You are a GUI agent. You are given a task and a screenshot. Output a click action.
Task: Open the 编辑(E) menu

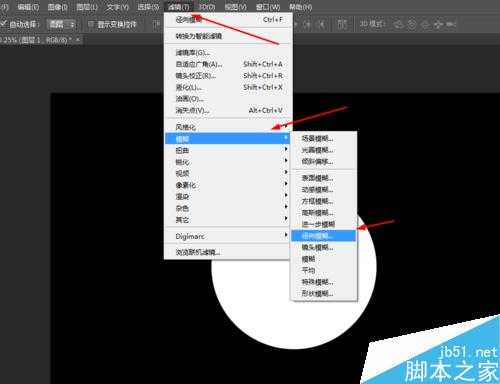[x=28, y=7]
